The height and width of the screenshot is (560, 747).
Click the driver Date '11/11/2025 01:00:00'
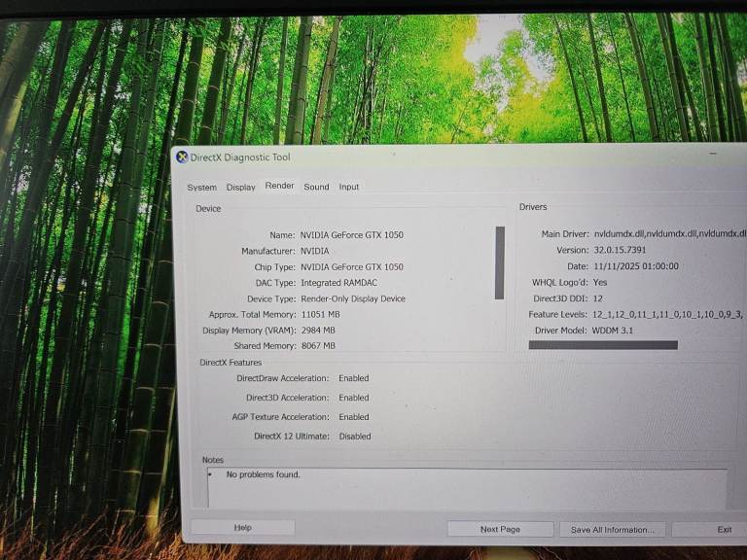pos(636,266)
